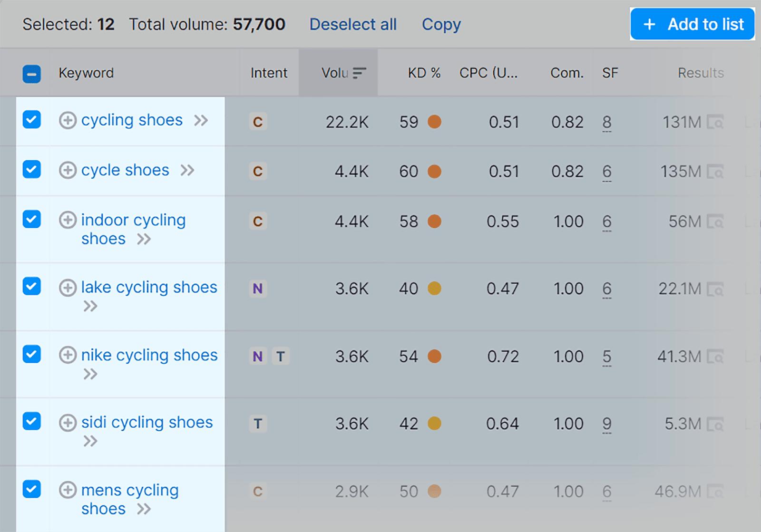Click the add icon next to cycle shoes
Viewport: 761px width, 532px height.
(68, 170)
